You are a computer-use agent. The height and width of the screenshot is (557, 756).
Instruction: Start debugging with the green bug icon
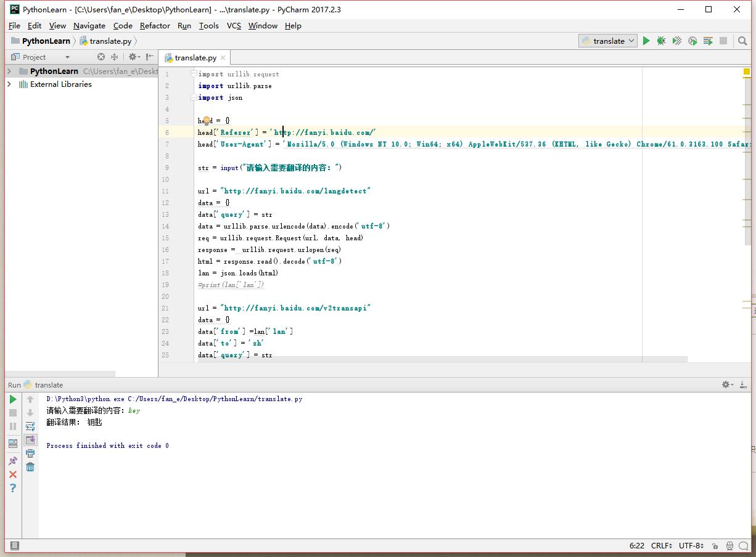661,41
